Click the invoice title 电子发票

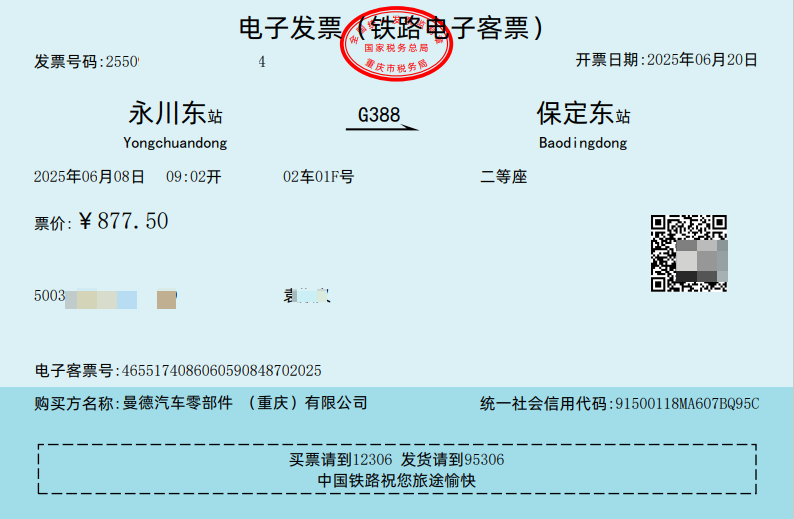[x=277, y=28]
